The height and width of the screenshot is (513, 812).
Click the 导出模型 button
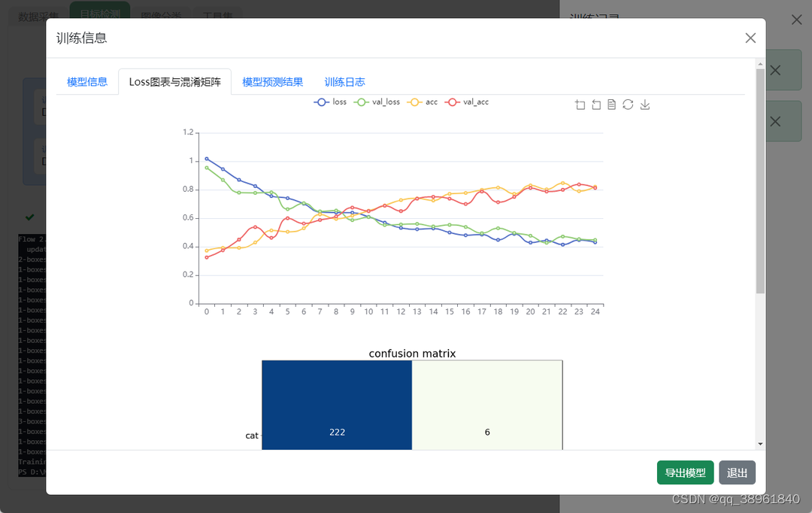pyautogui.click(x=685, y=472)
